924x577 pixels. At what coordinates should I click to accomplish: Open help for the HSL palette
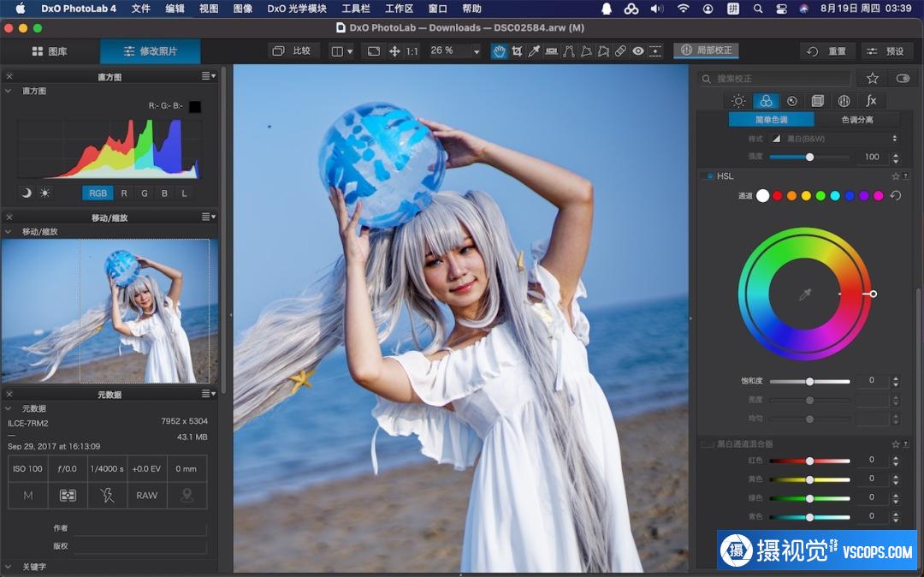(906, 176)
